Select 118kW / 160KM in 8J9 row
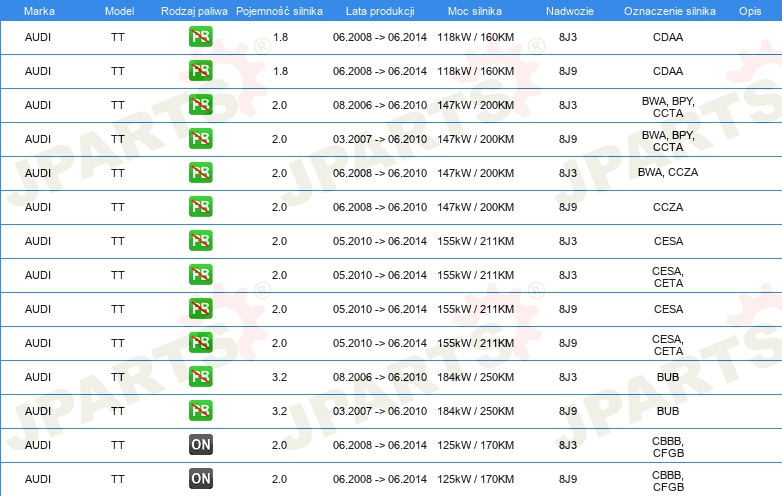This screenshot has width=782, height=496. [x=475, y=71]
